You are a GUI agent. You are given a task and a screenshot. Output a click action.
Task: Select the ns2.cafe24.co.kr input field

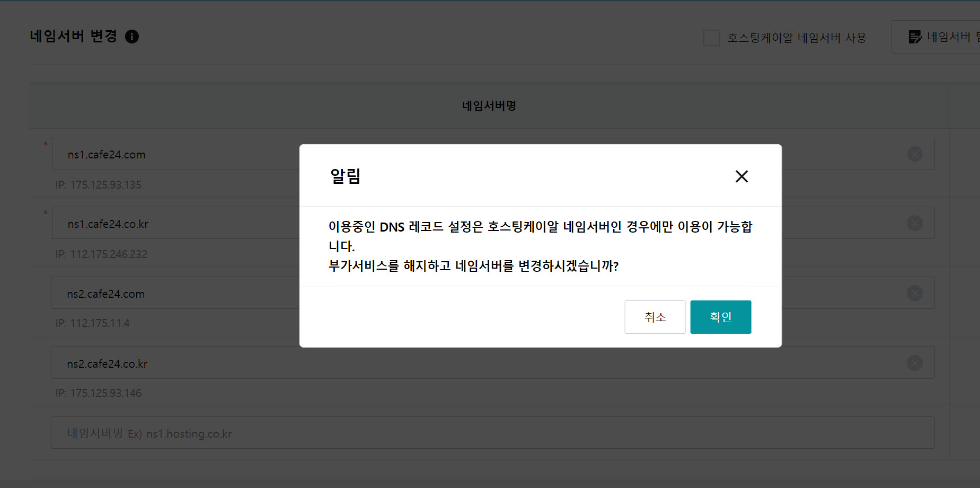coord(175,363)
